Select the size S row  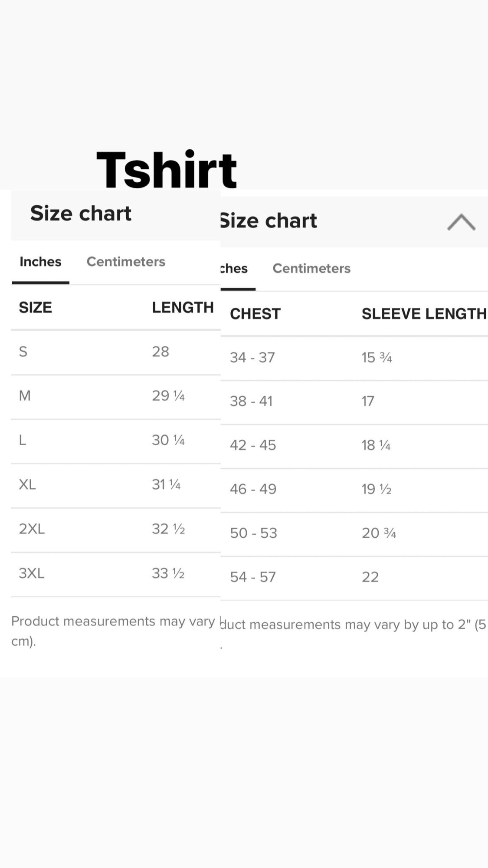pos(116,352)
